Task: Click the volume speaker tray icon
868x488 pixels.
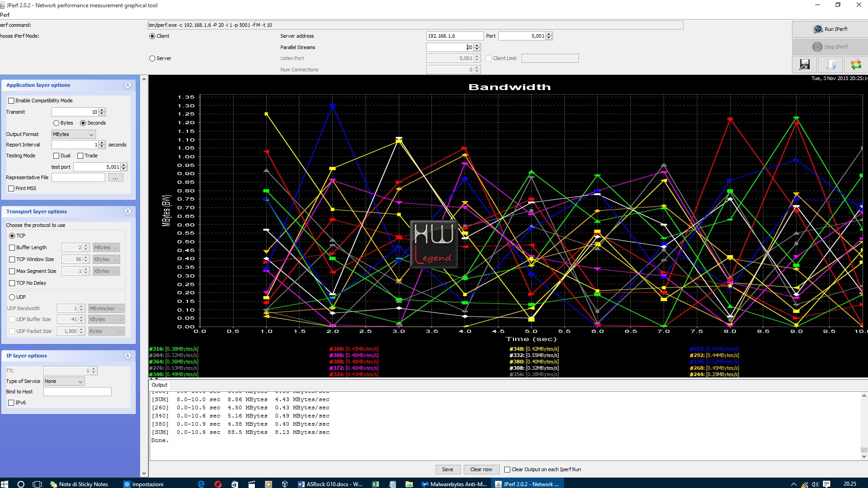Action: coord(815,484)
